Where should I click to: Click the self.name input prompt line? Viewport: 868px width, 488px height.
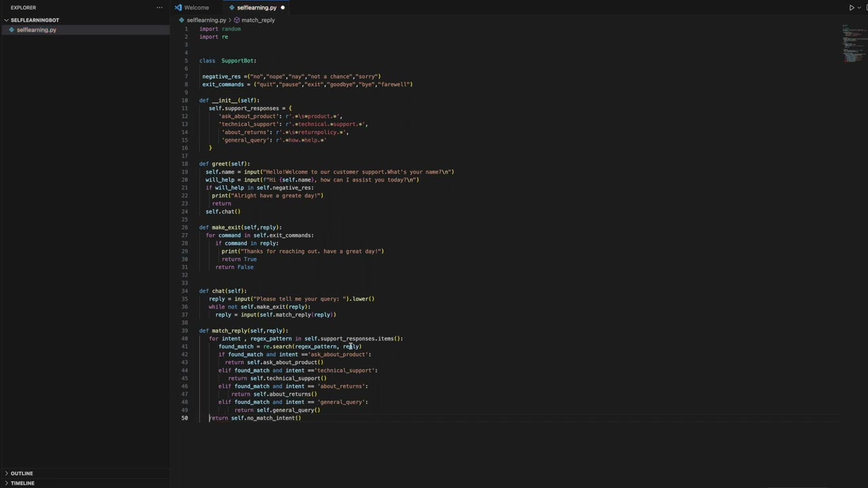330,172
